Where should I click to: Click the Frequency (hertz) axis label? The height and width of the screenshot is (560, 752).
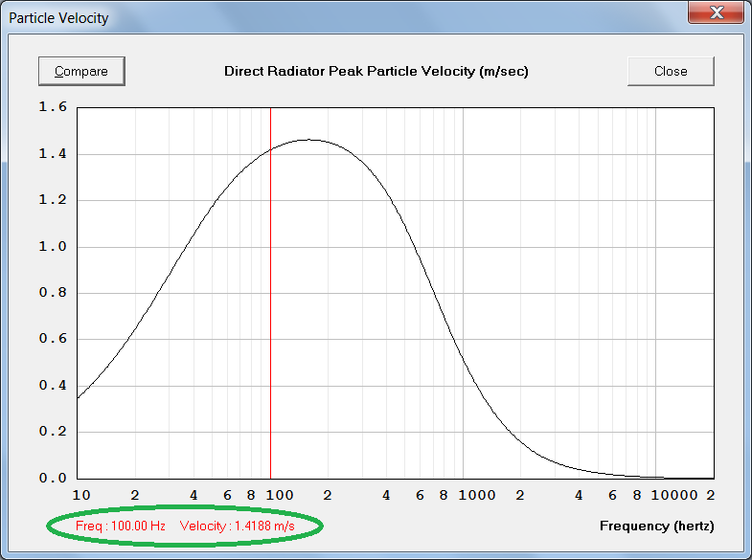[656, 526]
